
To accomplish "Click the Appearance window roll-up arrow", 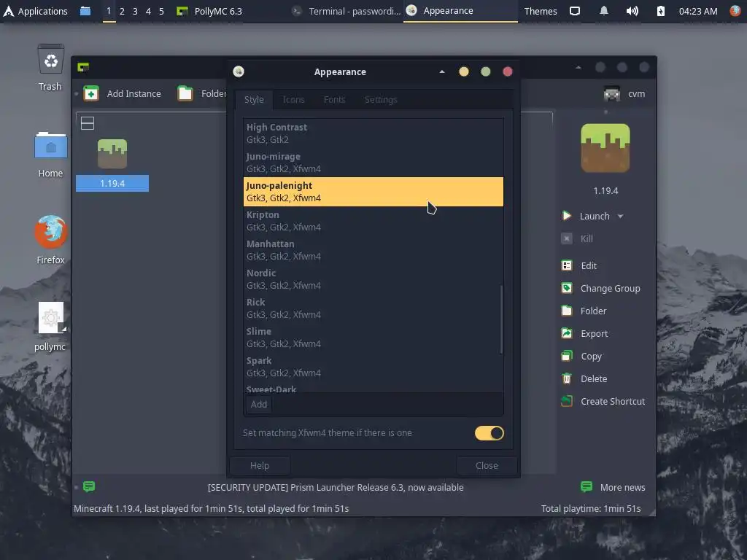I will (441, 71).
